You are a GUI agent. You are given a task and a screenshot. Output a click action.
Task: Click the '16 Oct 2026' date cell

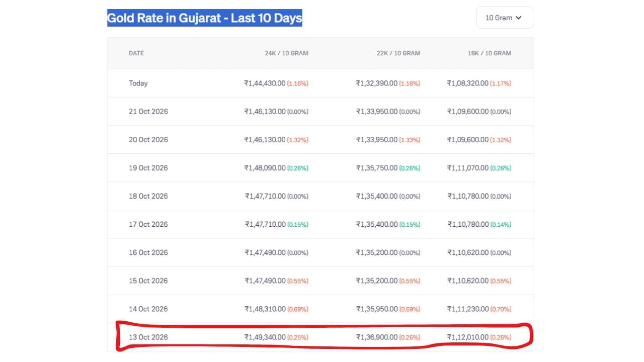(x=148, y=252)
